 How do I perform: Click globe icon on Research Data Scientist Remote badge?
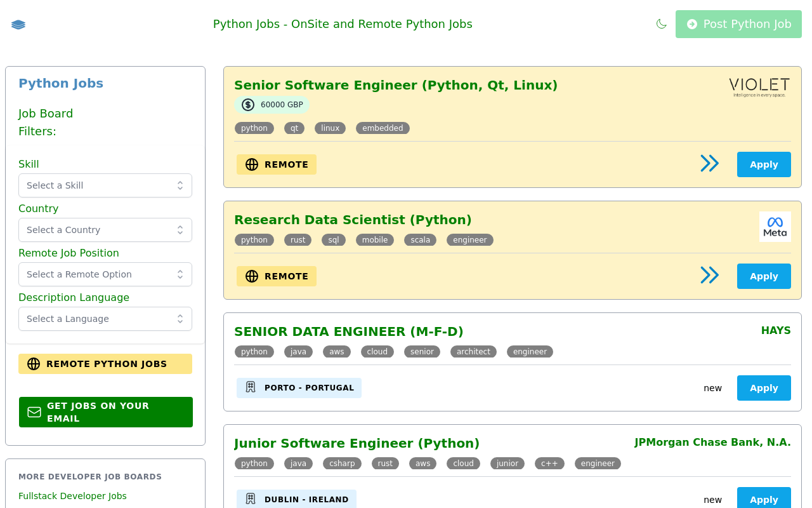pos(252,276)
